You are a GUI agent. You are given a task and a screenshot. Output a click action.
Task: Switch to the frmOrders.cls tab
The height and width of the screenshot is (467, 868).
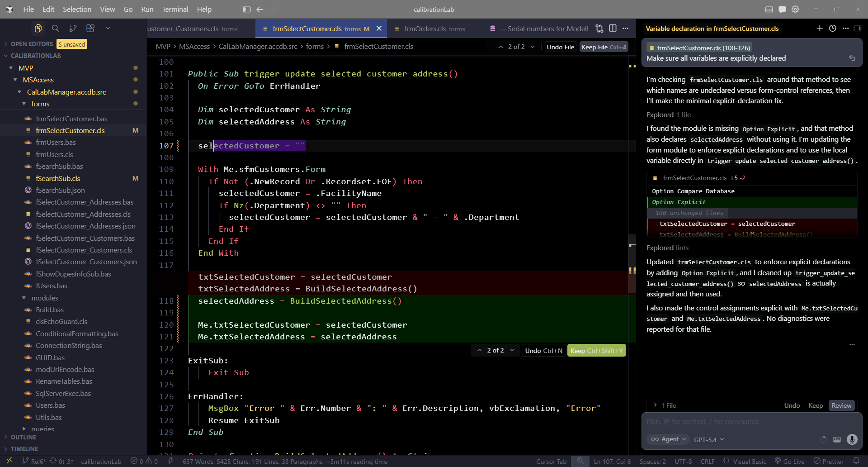(430, 29)
